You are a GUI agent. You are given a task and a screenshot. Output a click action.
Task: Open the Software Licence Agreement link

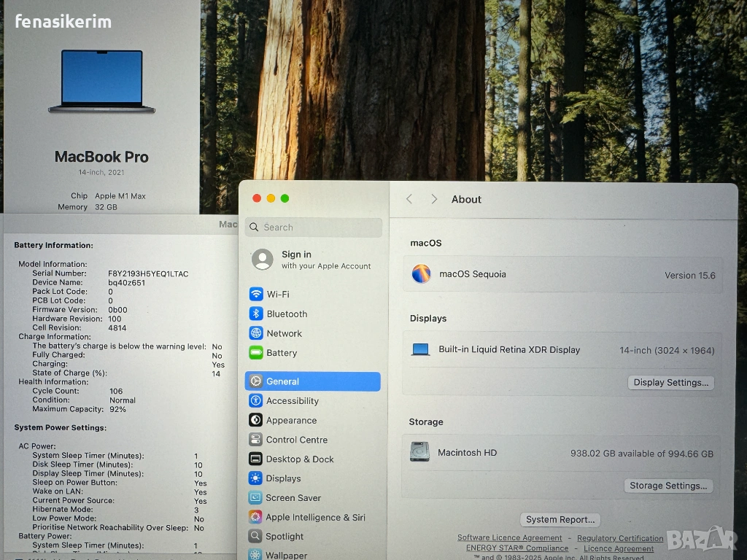(x=509, y=538)
